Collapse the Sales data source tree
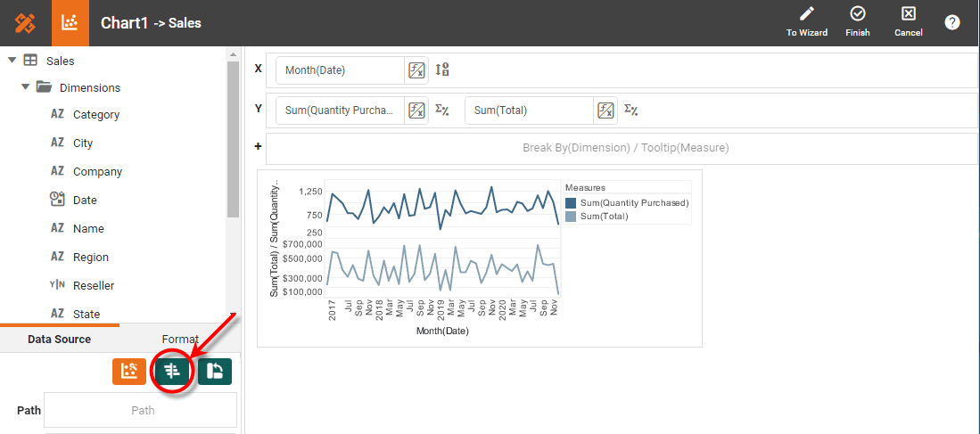This screenshot has height=434, width=980. (x=12, y=61)
